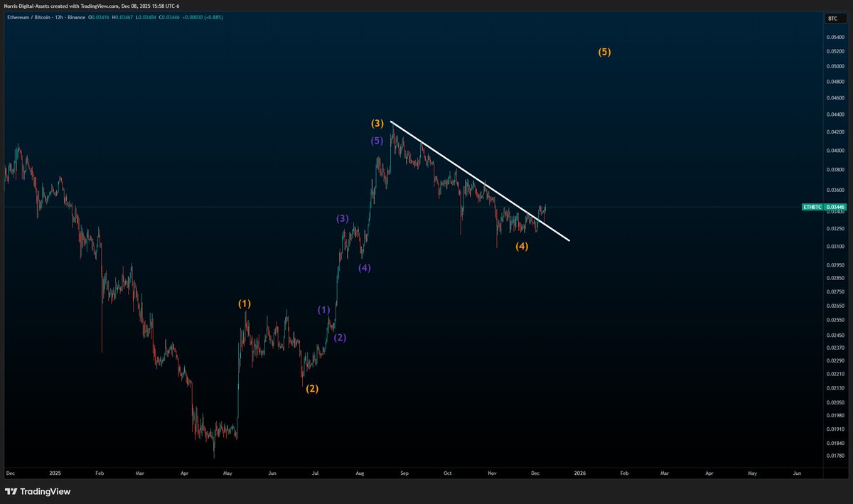Viewport: 853px width, 504px height.
Task: Select the purple (3) wave label
Action: [x=343, y=218]
